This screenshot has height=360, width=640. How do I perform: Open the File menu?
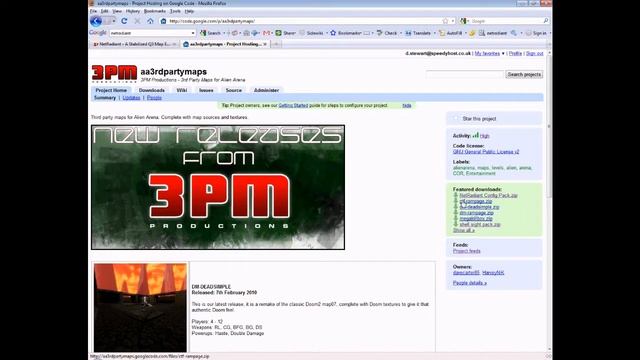pyautogui.click(x=93, y=11)
